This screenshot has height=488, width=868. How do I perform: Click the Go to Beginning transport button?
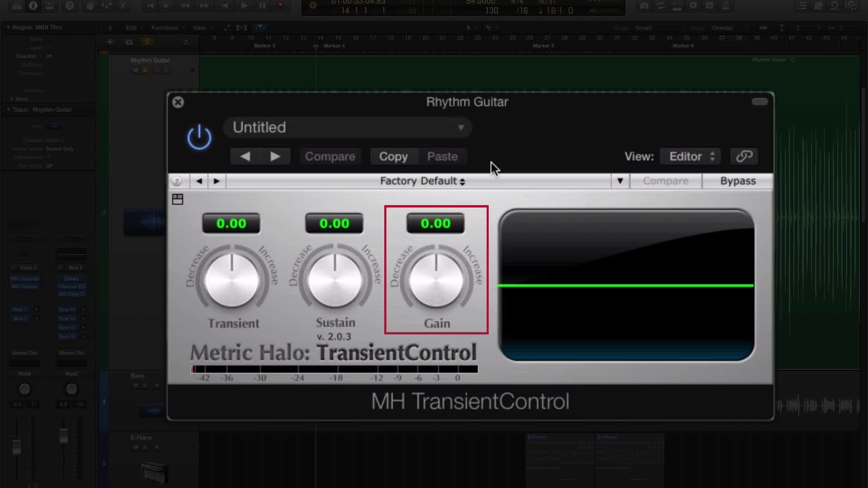[x=224, y=6]
